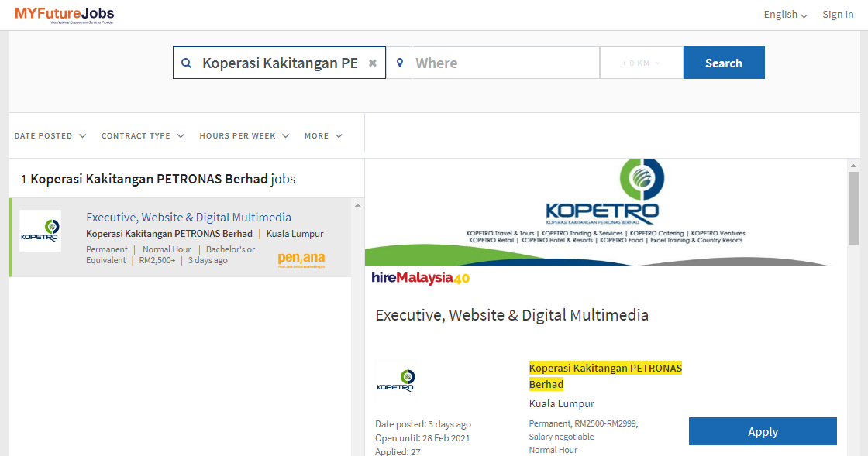Click 'Kuala Lumpur' under company name in details
Viewport: 868px width, 456px height.
point(561,404)
